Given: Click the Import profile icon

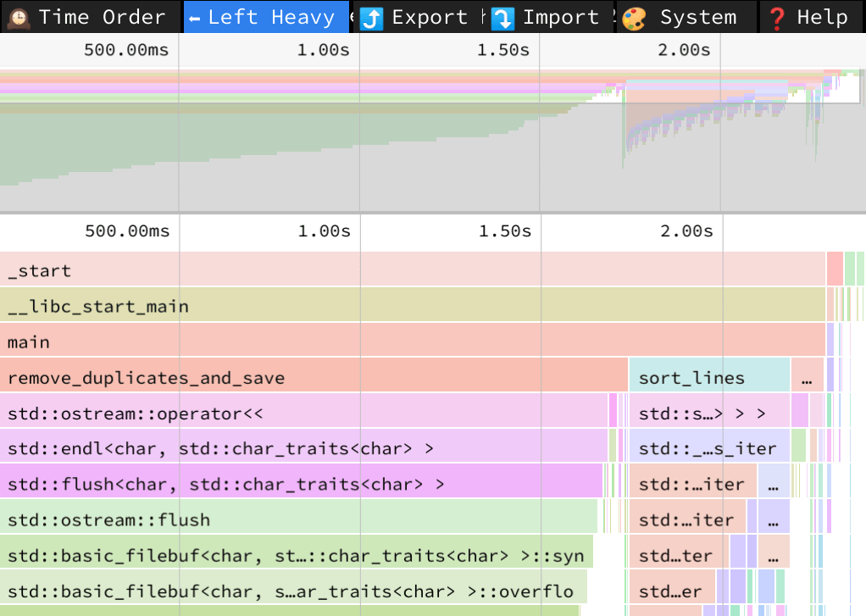Looking at the screenshot, I should pos(503,18).
